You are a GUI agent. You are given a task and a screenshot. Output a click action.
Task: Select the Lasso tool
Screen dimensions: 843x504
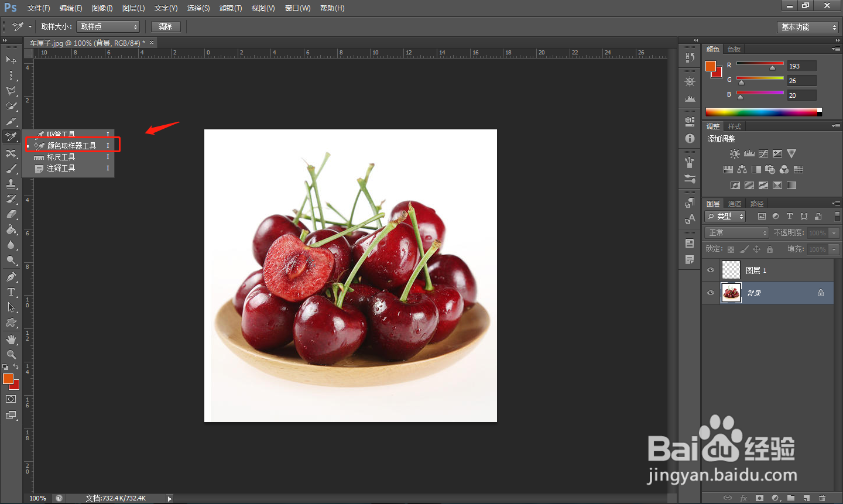tap(11, 91)
